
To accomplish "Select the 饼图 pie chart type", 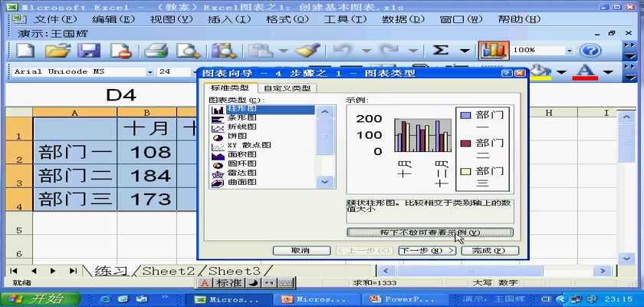I will coord(241,137).
